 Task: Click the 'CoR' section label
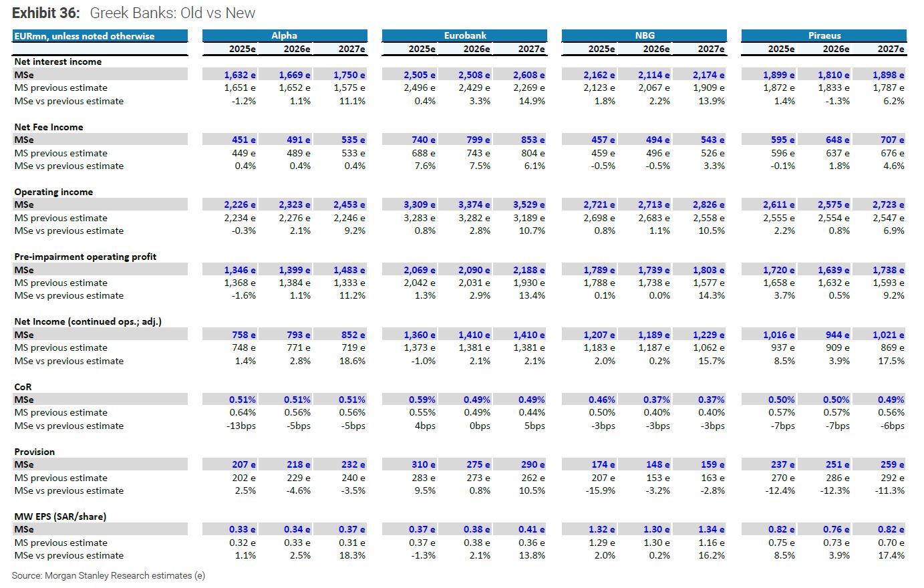click(x=23, y=387)
